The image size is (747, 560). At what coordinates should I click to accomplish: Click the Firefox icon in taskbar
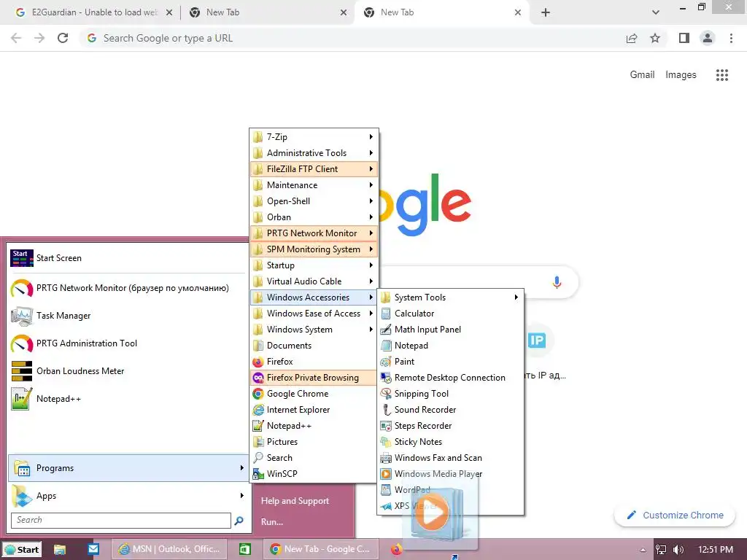[396, 549]
